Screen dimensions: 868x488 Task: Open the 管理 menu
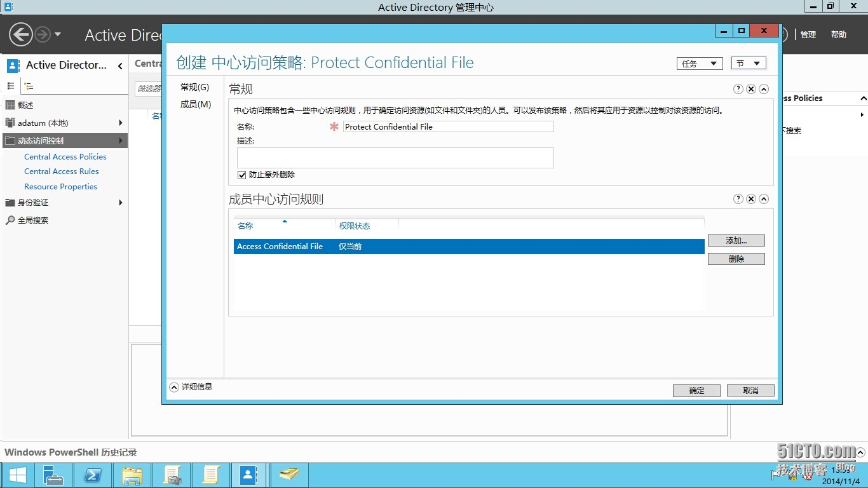click(x=808, y=35)
